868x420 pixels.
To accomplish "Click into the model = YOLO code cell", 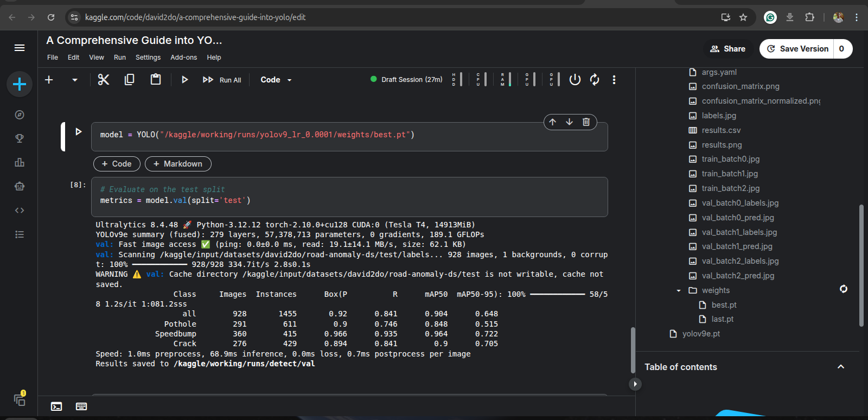I will coord(349,137).
